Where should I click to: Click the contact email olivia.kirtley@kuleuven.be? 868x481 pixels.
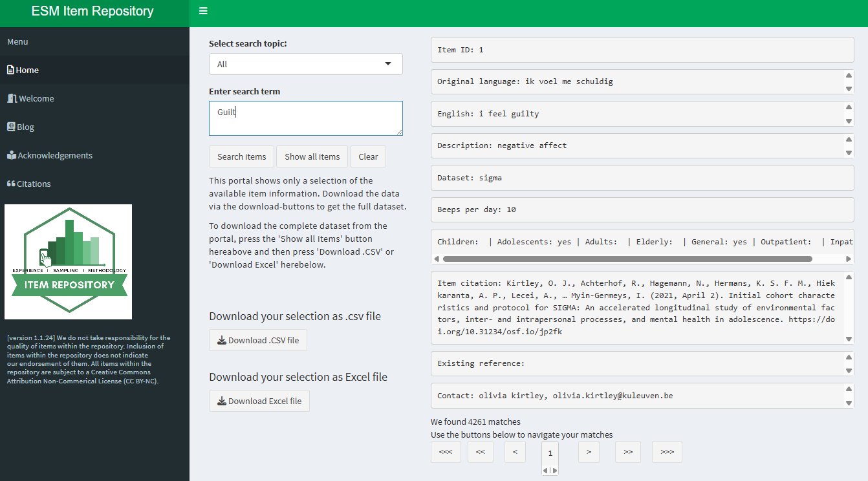coord(613,395)
